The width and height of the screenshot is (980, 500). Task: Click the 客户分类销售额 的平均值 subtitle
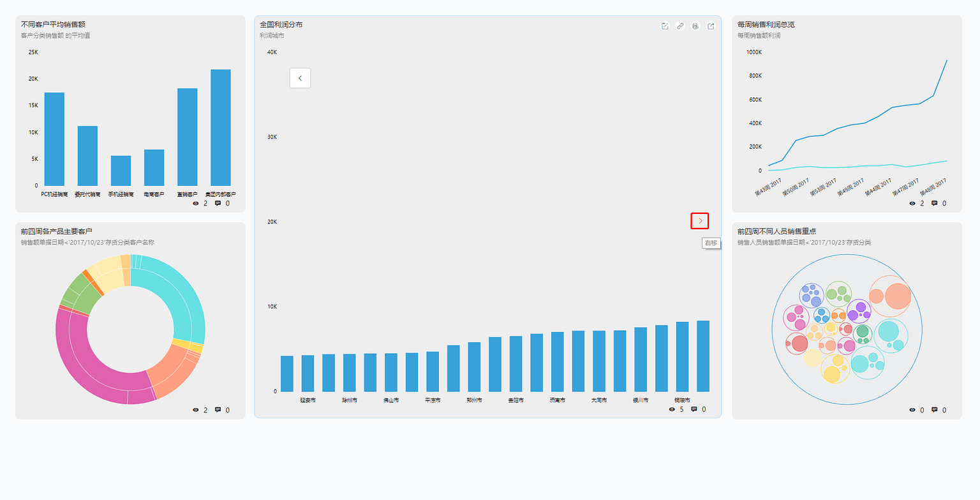(x=56, y=36)
